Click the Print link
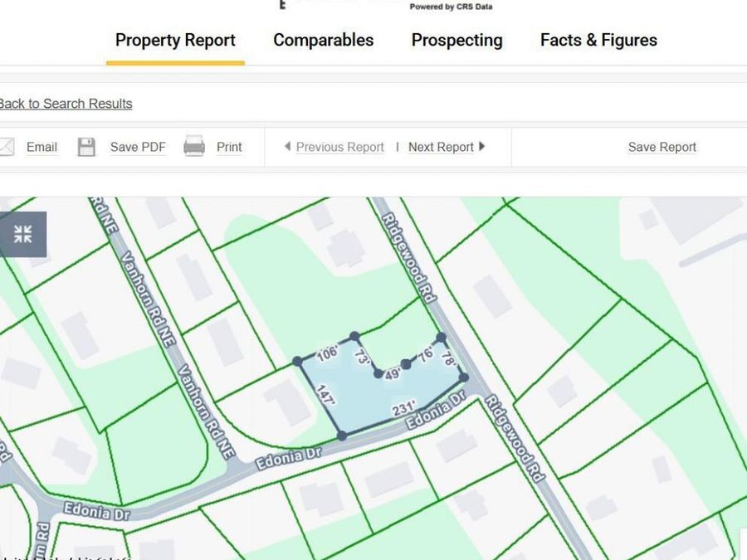 pos(229,147)
